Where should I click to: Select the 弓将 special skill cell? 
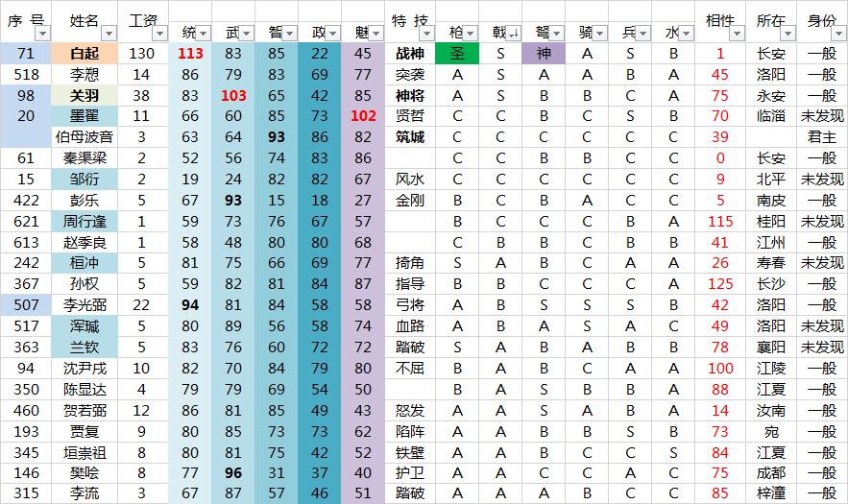click(410, 305)
